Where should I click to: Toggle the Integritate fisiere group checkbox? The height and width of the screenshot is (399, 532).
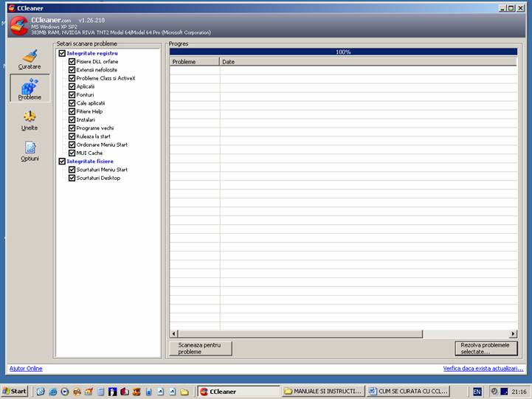coord(62,161)
